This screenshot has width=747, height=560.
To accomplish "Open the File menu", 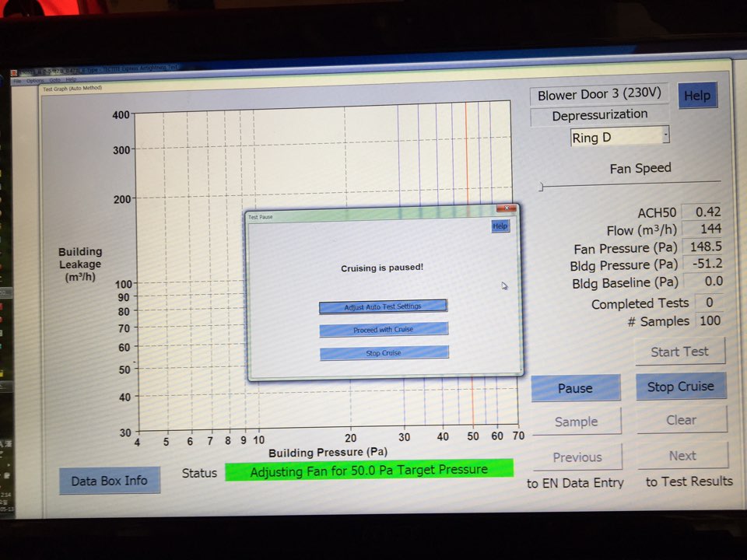I will pyautogui.click(x=17, y=80).
